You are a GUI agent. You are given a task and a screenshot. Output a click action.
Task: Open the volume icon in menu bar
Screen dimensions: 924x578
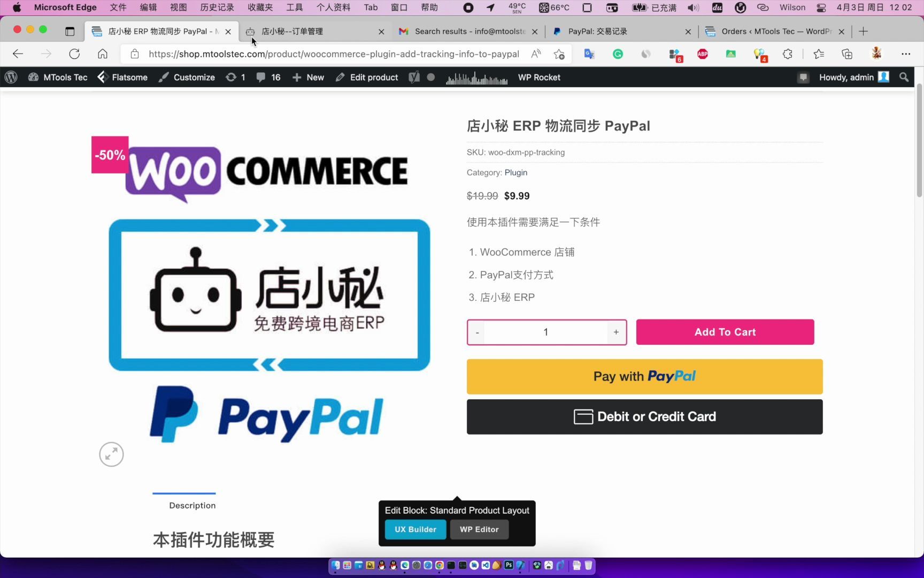click(693, 7)
